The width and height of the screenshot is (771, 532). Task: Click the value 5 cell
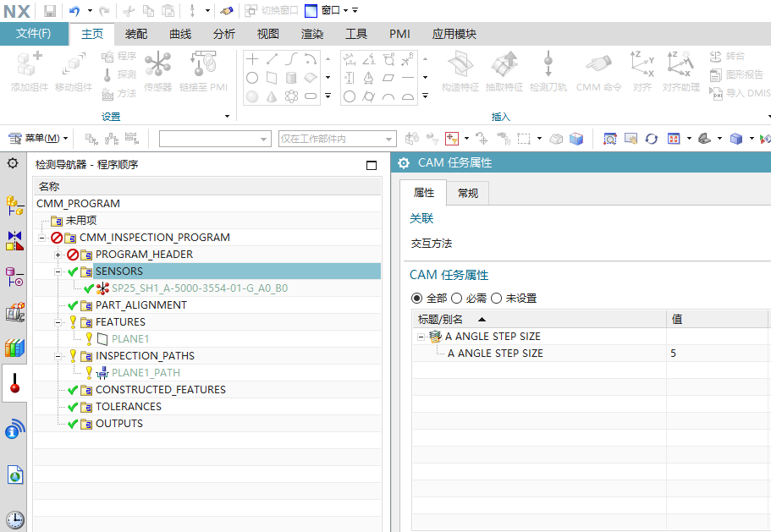(717, 354)
